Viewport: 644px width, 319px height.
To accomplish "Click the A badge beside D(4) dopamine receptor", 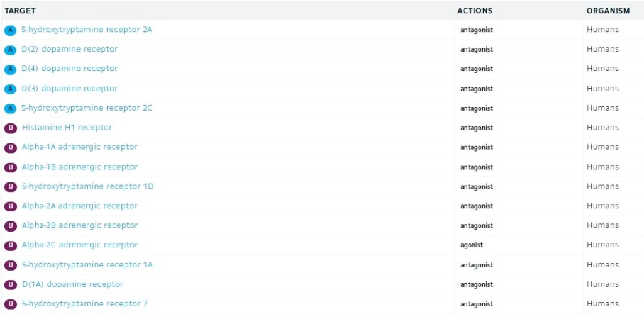I will pos(10,69).
